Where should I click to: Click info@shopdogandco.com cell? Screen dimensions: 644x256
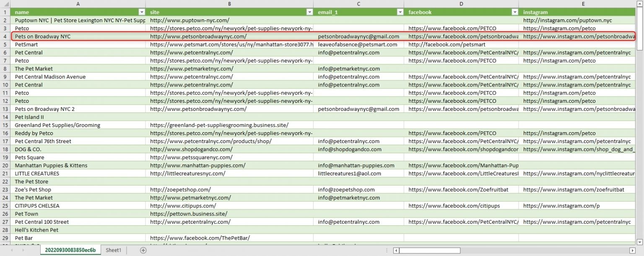point(359,149)
